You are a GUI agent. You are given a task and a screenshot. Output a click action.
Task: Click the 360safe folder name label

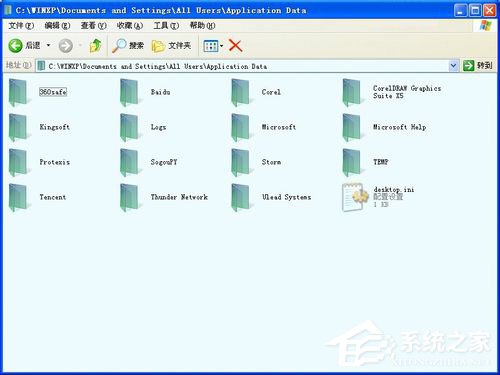click(53, 92)
